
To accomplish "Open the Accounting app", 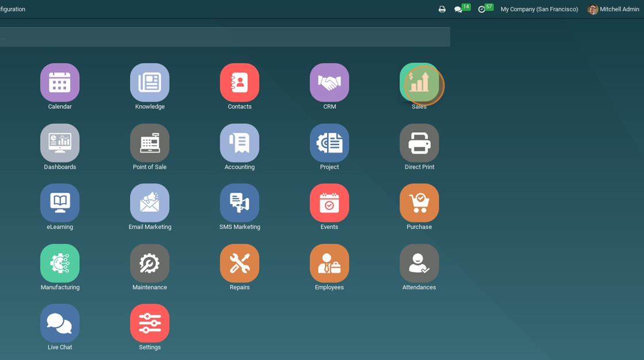I will click(239, 143).
